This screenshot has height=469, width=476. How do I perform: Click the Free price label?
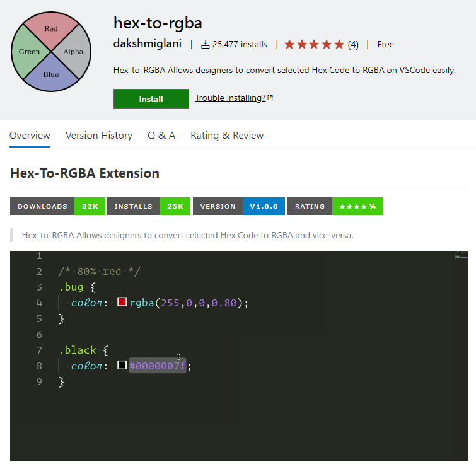[x=386, y=44]
